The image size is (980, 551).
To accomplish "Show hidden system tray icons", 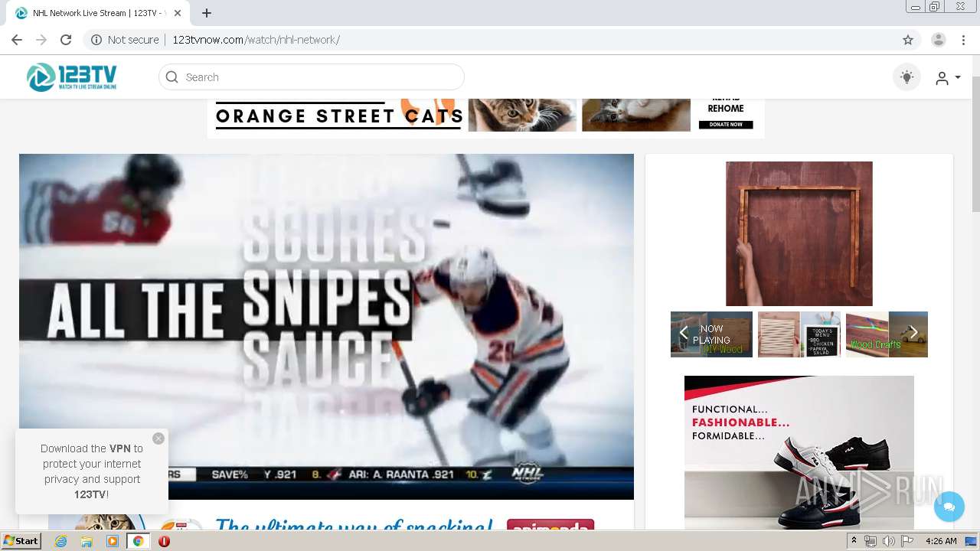I will [854, 541].
